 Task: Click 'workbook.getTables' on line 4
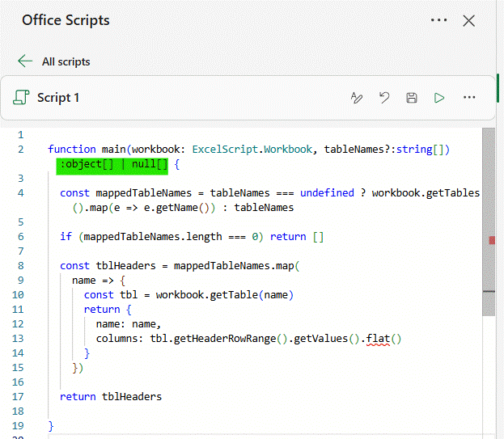pyautogui.click(x=426, y=193)
